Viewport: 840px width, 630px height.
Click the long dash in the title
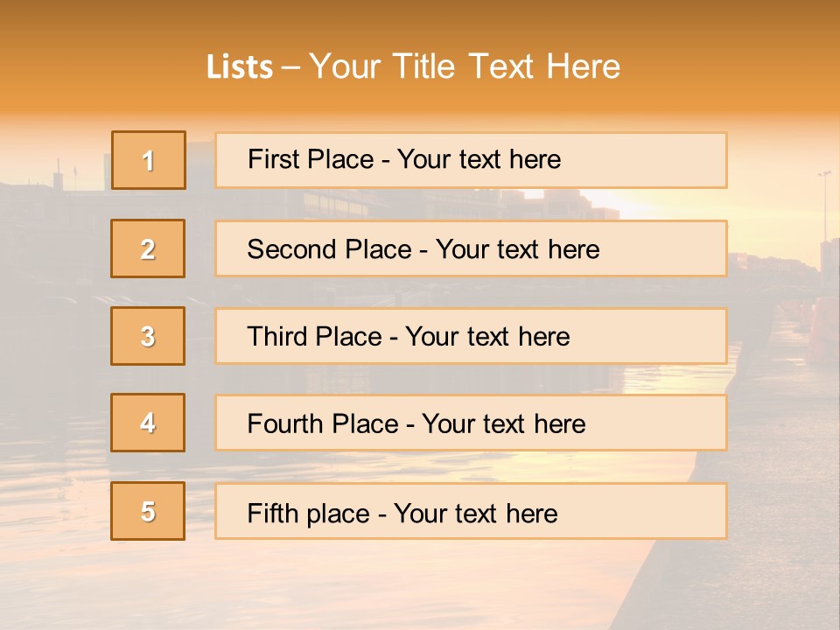click(290, 67)
